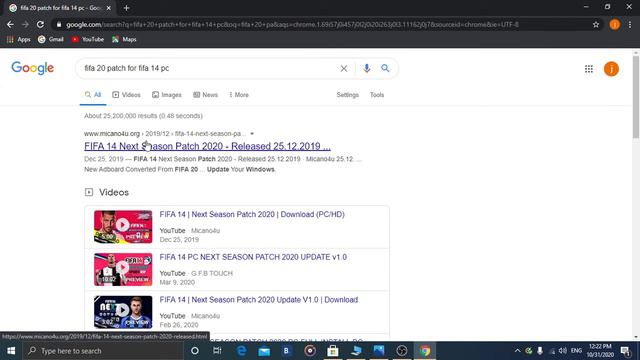Expand the micano4u result dropdown arrow
The height and width of the screenshot is (360, 640).
coord(252,134)
